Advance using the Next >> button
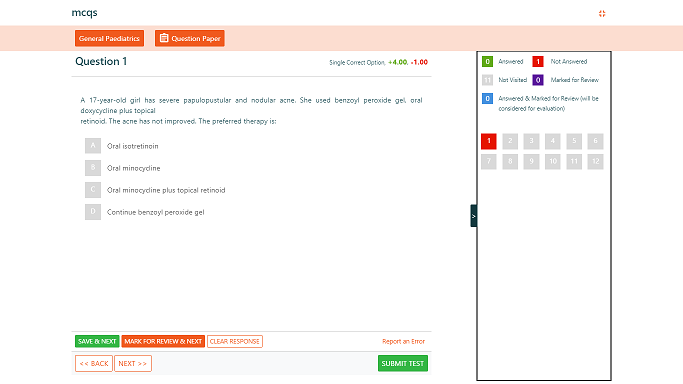Image resolution: width=683 pixels, height=384 pixels. pyautogui.click(x=133, y=364)
